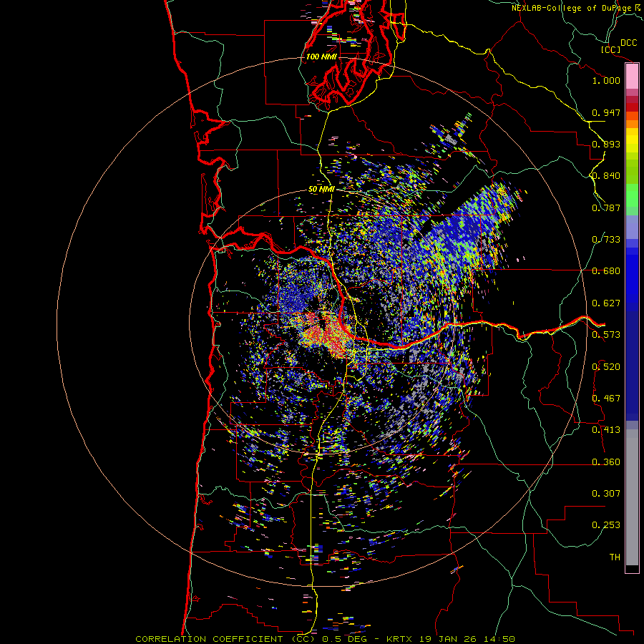Screen dimensions: 644x644
Task: Click the 0.573 legend value
Action: point(606,335)
